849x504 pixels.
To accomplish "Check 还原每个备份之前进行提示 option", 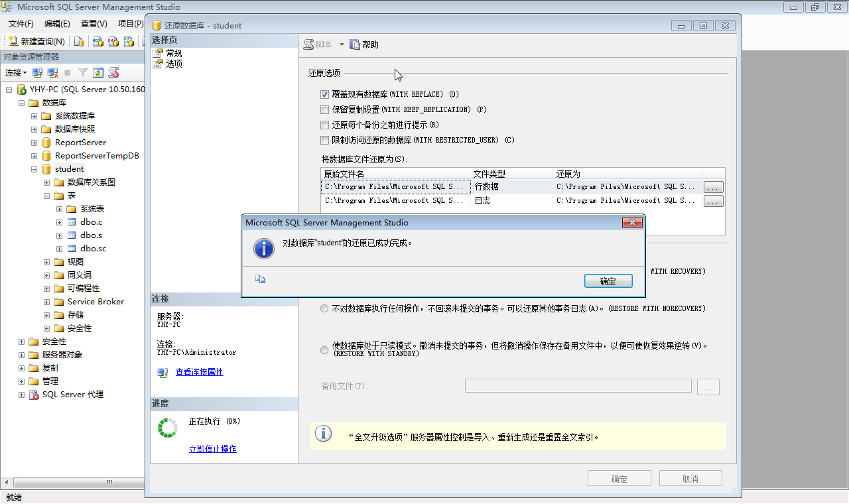I will coord(325,125).
